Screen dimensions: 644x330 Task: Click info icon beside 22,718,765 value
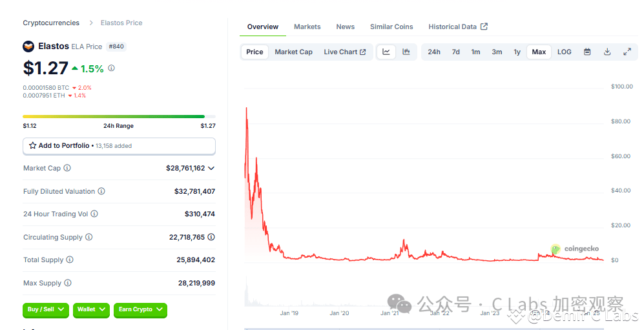211,237
